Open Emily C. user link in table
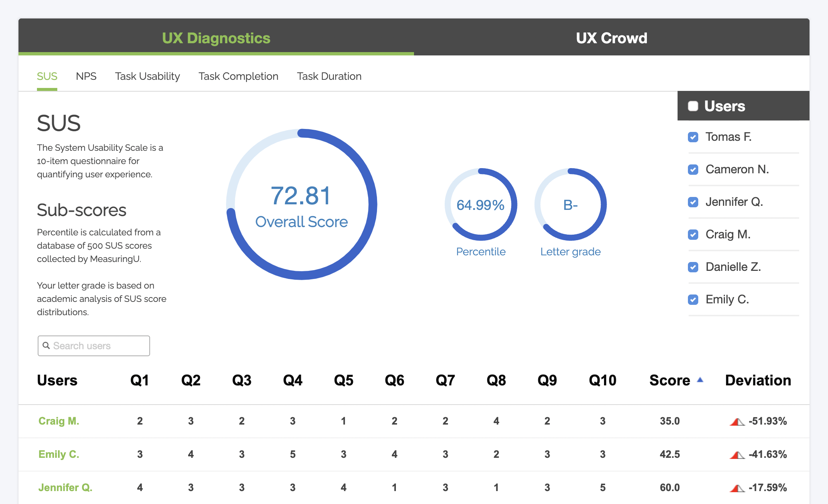Screen dimensions: 828x504 tap(59, 454)
